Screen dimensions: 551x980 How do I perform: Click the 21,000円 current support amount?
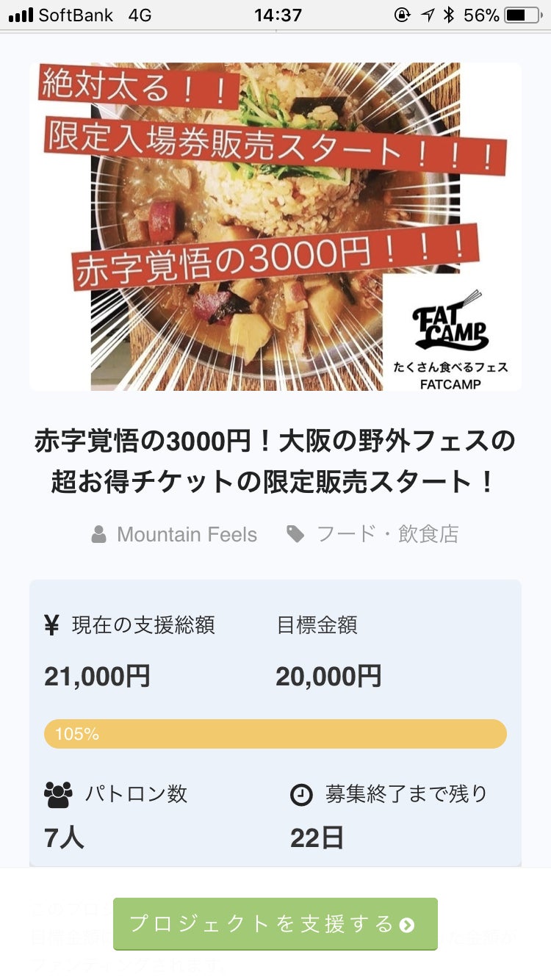point(97,676)
